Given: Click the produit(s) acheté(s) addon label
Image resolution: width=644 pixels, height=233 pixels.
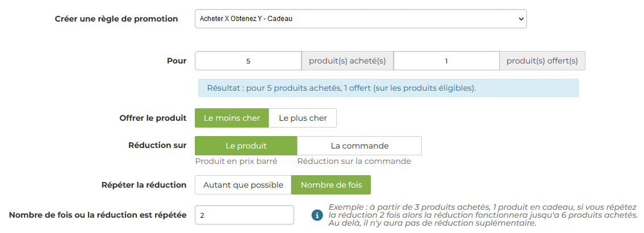Looking at the screenshot, I should click(348, 61).
